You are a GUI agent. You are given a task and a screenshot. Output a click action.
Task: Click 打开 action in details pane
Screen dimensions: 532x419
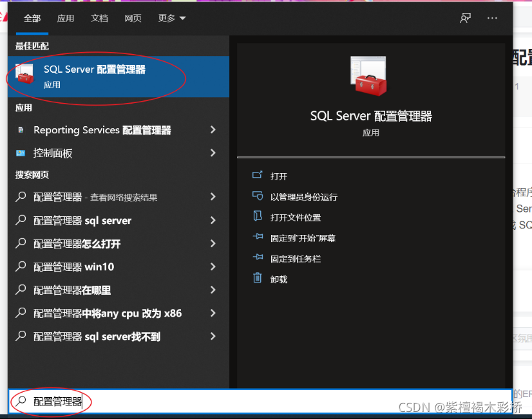(x=278, y=176)
